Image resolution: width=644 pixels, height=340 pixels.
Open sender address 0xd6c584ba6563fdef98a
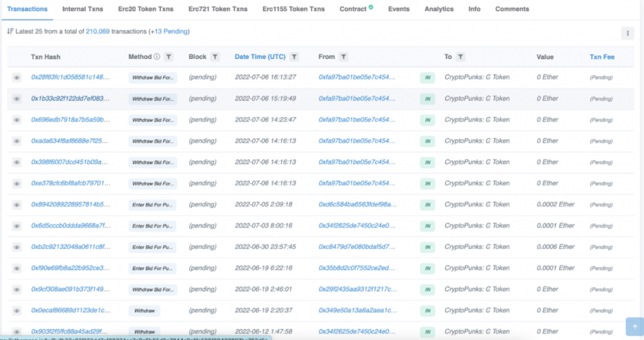pos(358,204)
